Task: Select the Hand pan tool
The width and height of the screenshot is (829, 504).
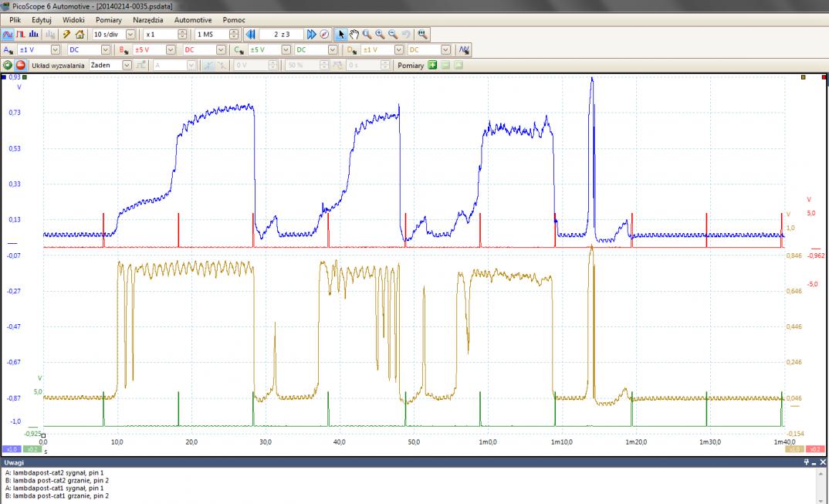Action: tap(354, 34)
